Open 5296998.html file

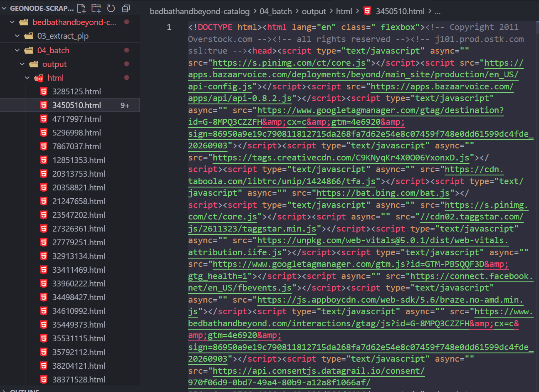click(x=77, y=133)
